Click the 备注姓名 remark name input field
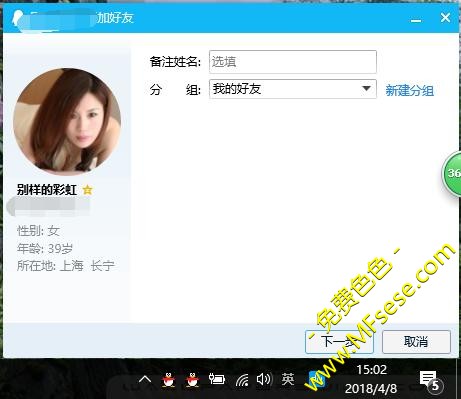 [x=293, y=62]
